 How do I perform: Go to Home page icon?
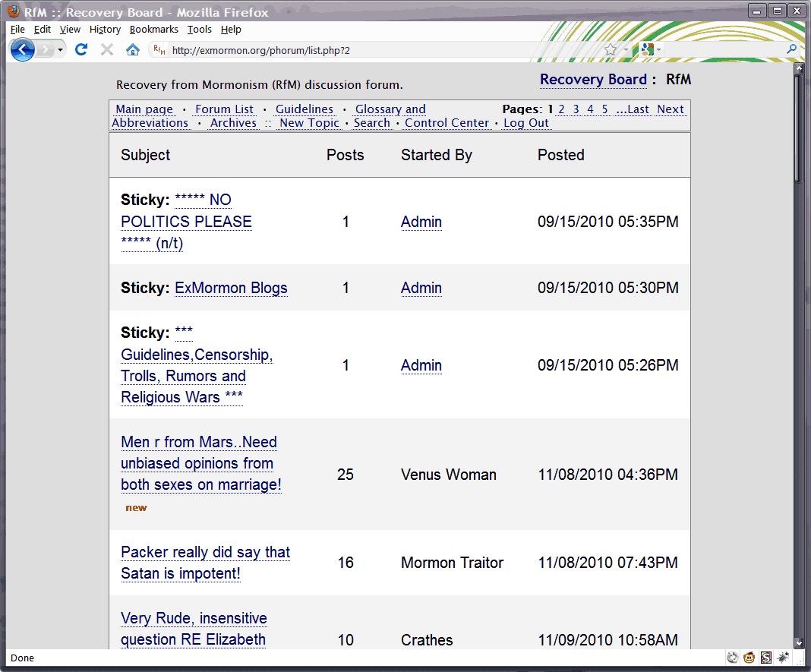[133, 49]
